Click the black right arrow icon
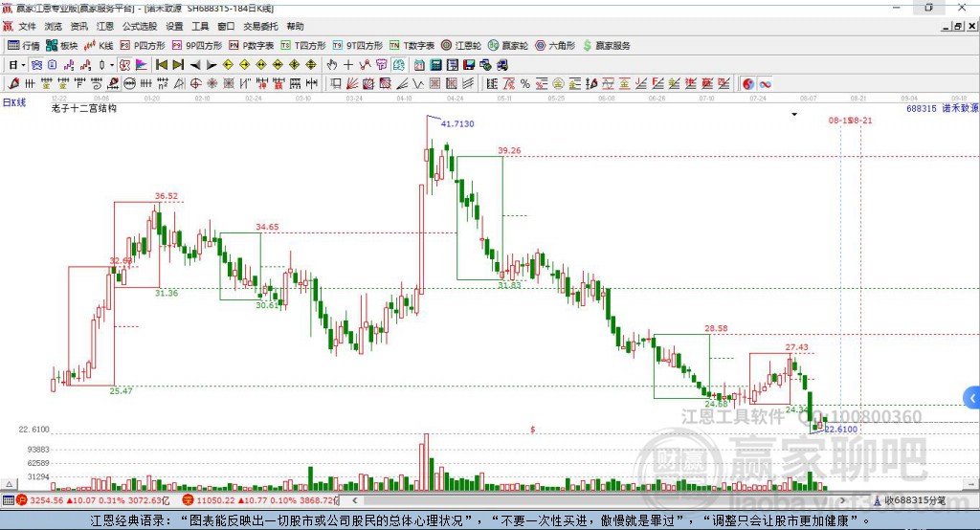 pos(212,65)
